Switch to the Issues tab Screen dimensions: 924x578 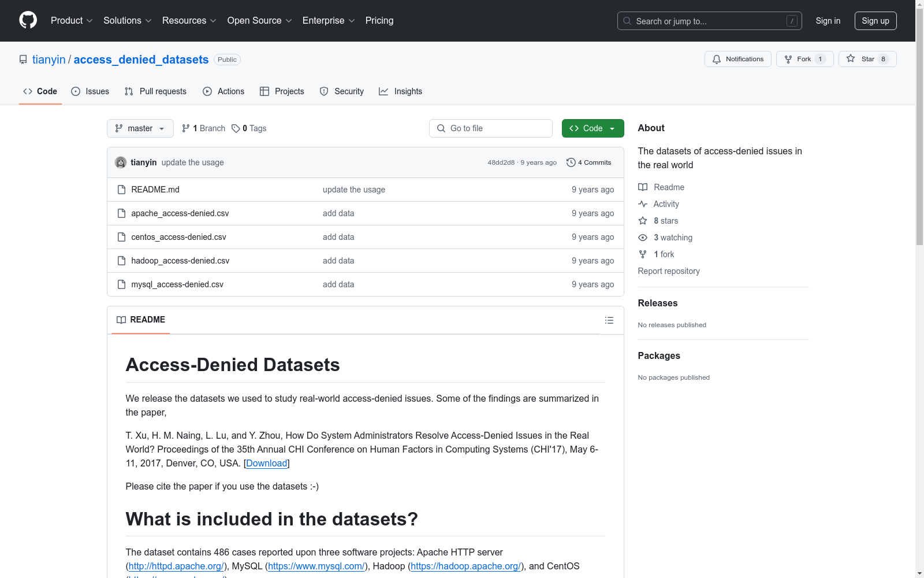click(90, 91)
